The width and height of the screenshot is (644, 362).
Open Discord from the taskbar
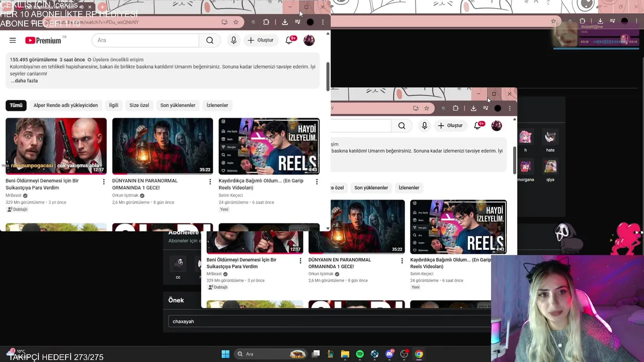pos(389,354)
